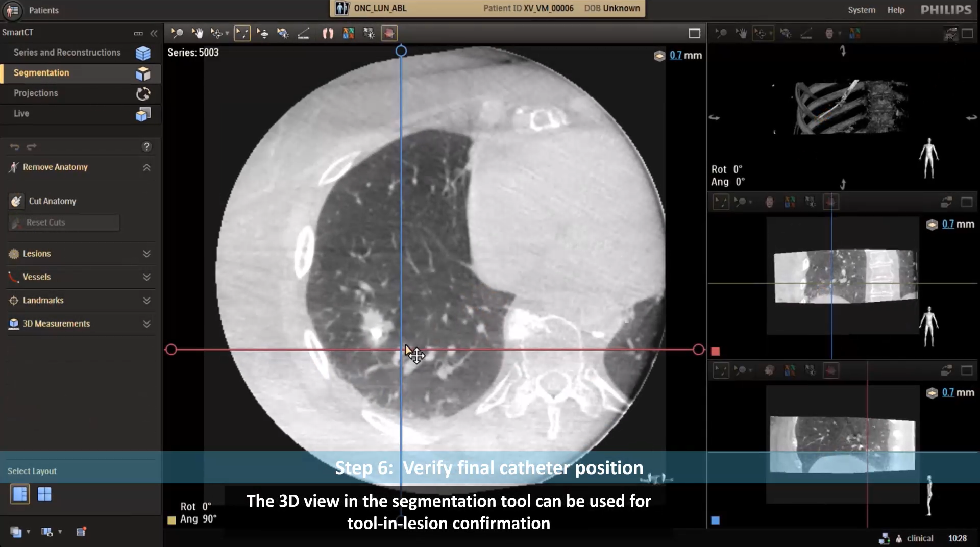980x547 pixels.
Task: Click 0.7 mm thickness link in sagittal view
Action: point(948,392)
